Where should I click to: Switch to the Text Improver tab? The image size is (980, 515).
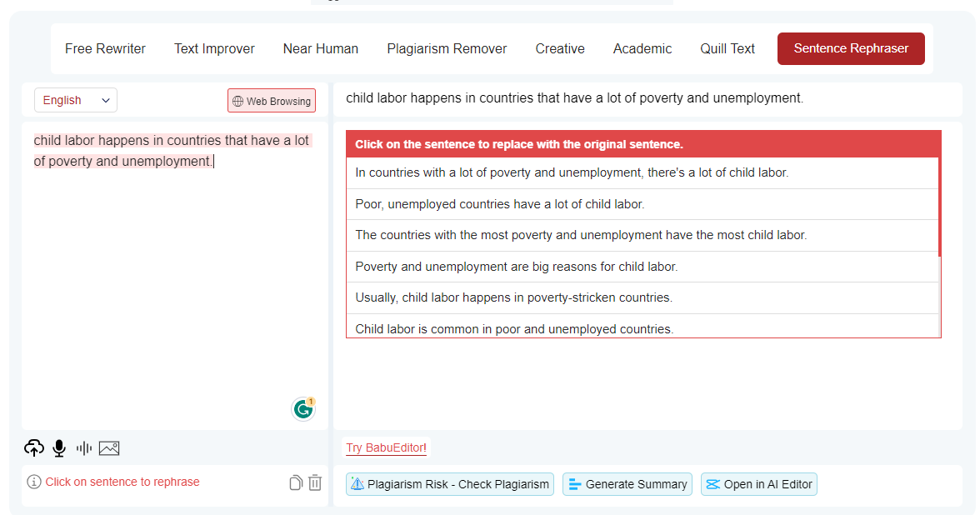tap(214, 48)
